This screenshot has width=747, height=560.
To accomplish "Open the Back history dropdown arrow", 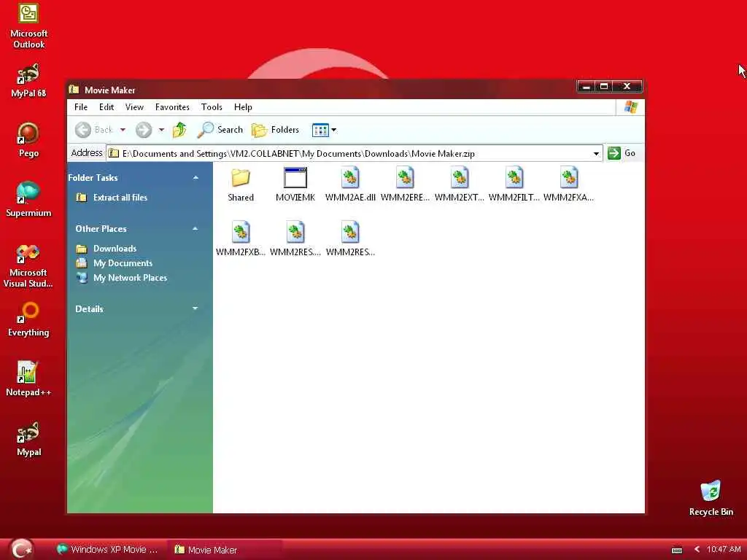I will [123, 130].
